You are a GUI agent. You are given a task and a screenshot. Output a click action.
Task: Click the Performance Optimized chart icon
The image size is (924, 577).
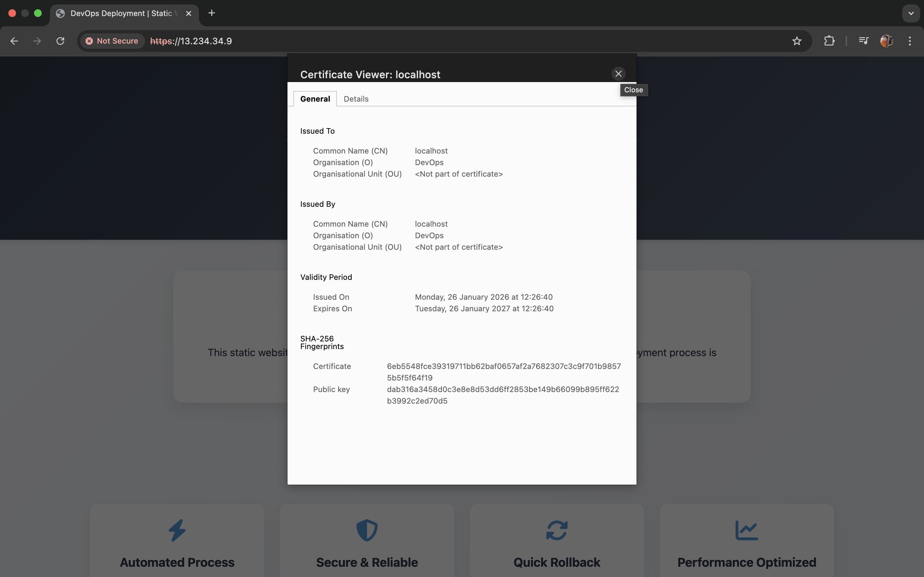pyautogui.click(x=746, y=530)
